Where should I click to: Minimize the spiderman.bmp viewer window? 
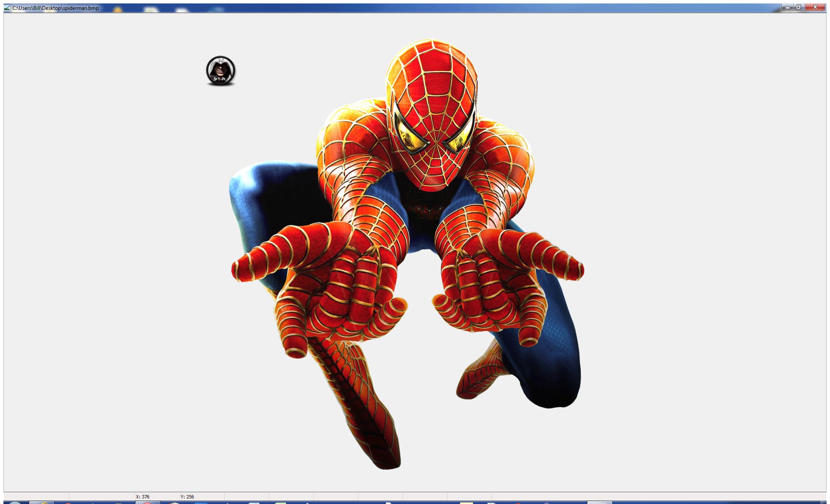click(788, 7)
